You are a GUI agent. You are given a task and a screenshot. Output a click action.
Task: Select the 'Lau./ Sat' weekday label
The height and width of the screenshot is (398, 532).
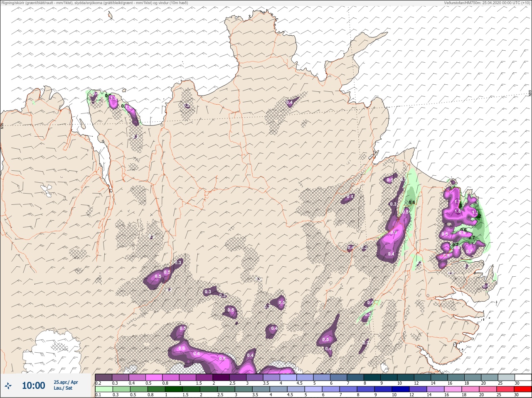62,388
